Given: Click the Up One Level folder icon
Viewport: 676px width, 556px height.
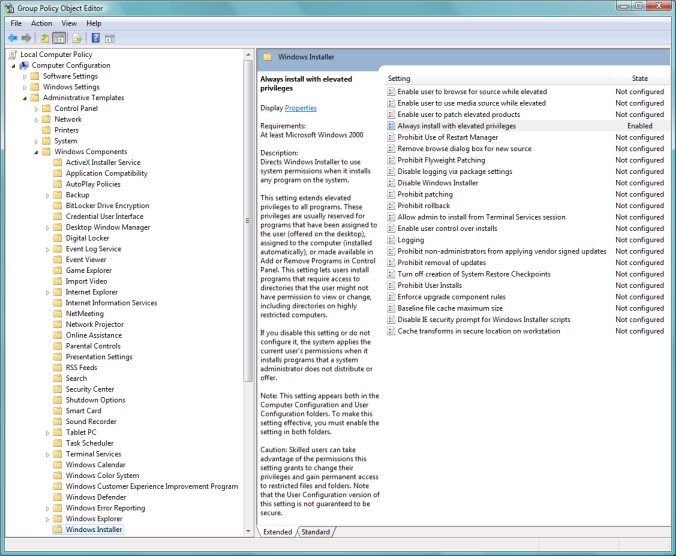Looking at the screenshot, I should (x=45, y=38).
